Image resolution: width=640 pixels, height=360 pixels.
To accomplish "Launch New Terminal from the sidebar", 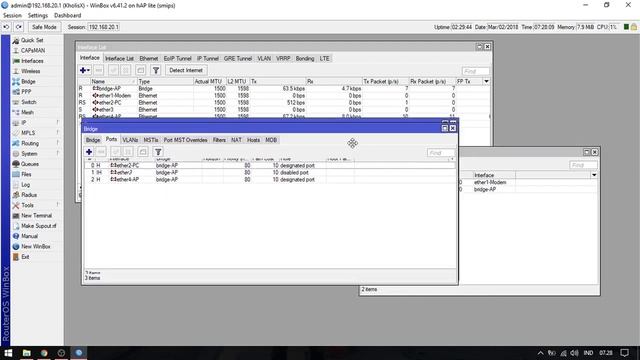I will click(36, 216).
